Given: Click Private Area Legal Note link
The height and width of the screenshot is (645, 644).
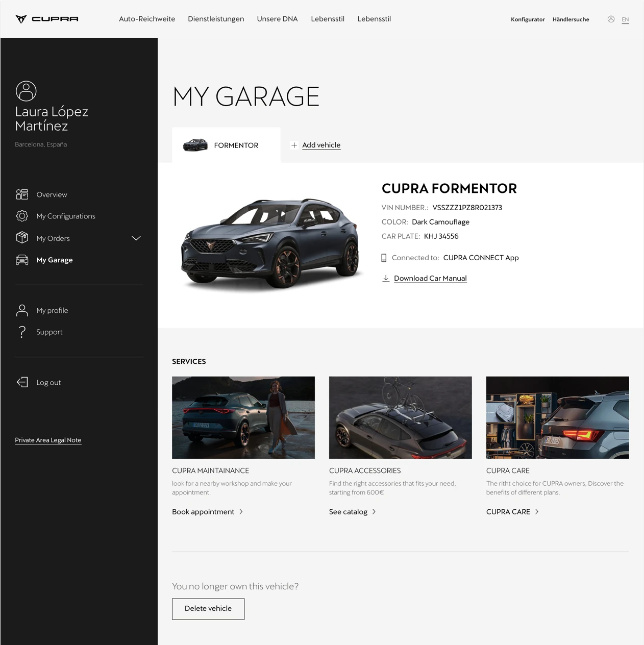Looking at the screenshot, I should [48, 440].
